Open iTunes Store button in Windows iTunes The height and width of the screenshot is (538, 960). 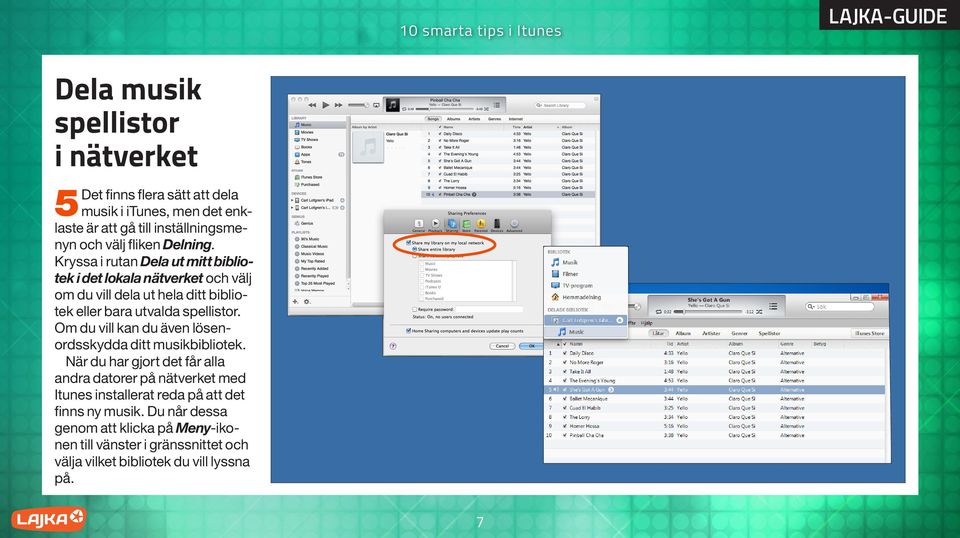(x=869, y=333)
